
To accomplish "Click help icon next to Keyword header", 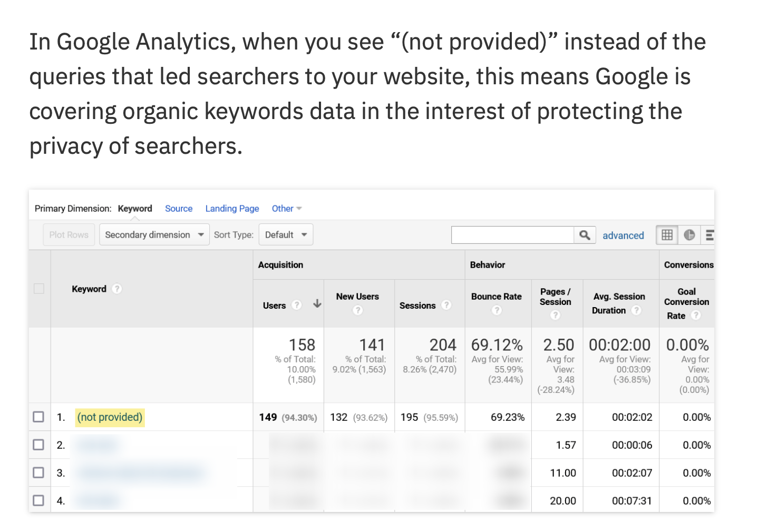I will pyautogui.click(x=117, y=289).
